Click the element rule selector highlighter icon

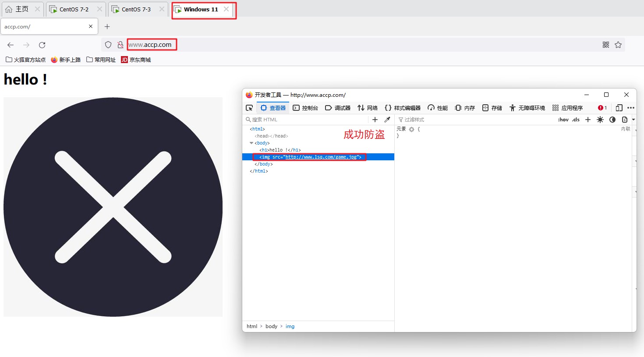click(412, 129)
